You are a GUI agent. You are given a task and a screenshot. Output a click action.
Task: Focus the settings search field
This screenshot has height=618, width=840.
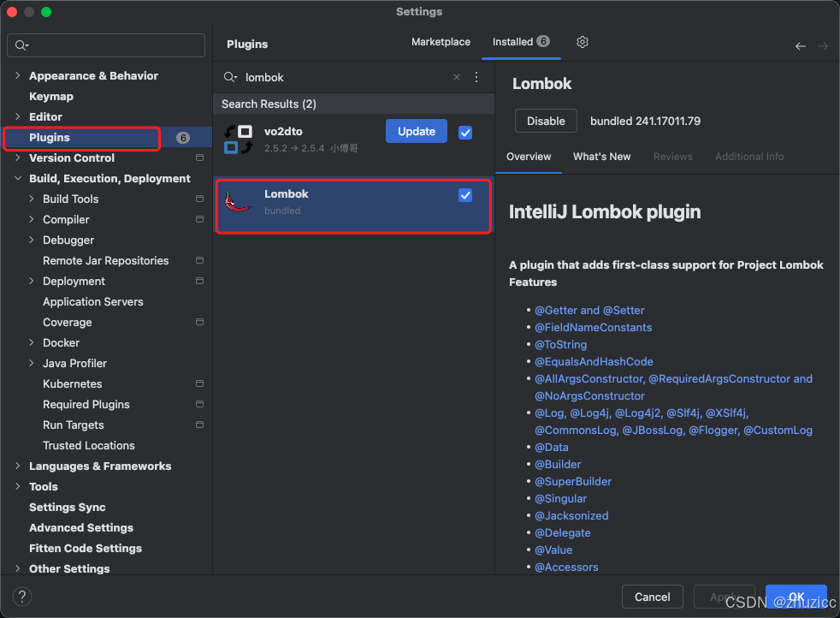click(x=106, y=45)
